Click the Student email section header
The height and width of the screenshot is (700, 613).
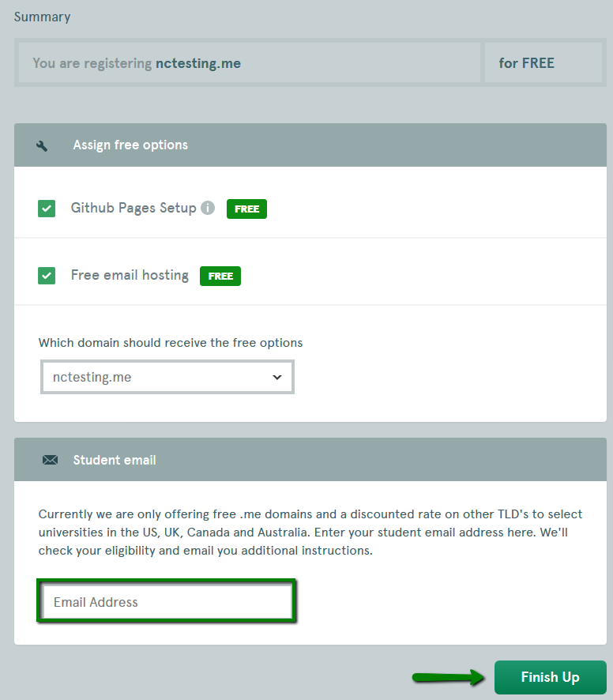coord(310,459)
